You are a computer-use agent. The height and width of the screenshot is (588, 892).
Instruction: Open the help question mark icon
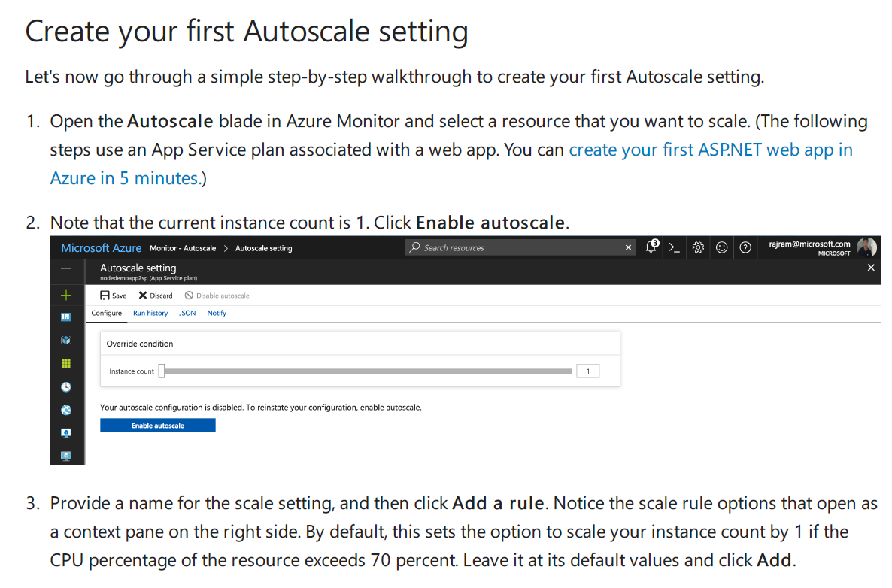745,247
